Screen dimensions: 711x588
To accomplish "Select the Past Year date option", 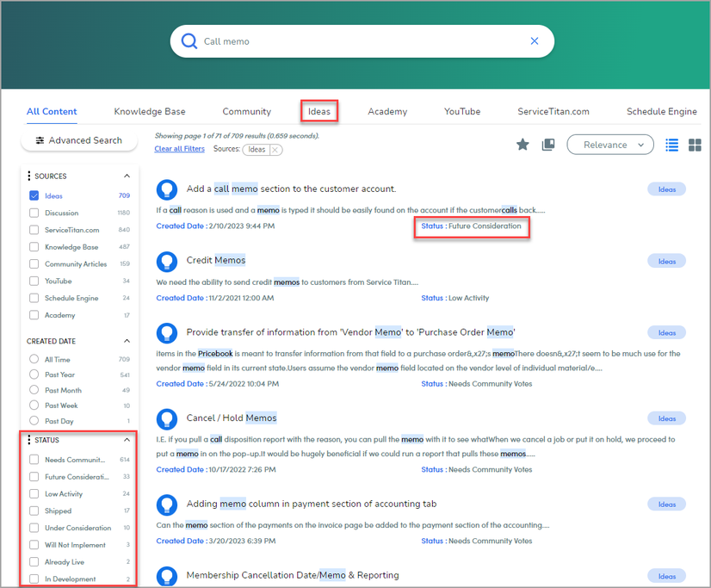I will point(34,375).
